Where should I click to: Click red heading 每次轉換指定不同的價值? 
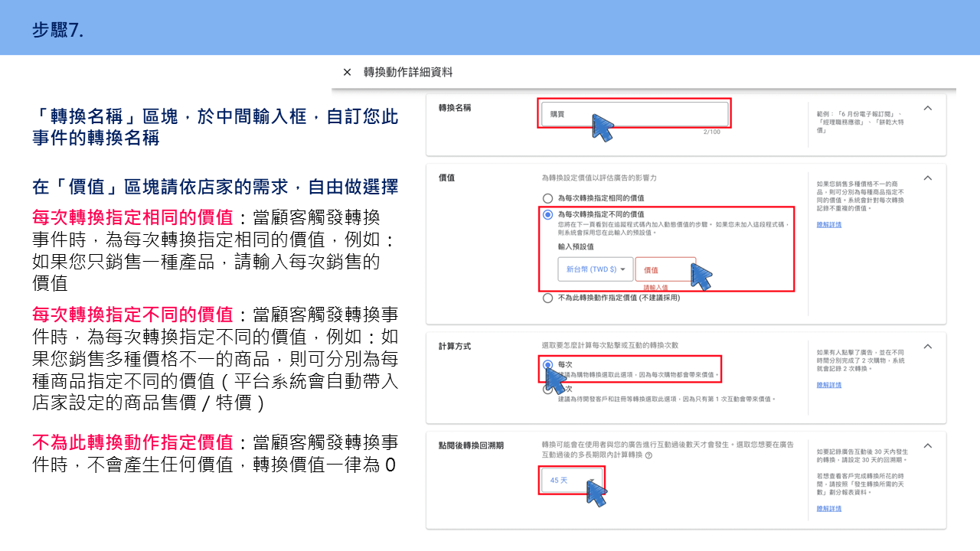tap(132, 315)
